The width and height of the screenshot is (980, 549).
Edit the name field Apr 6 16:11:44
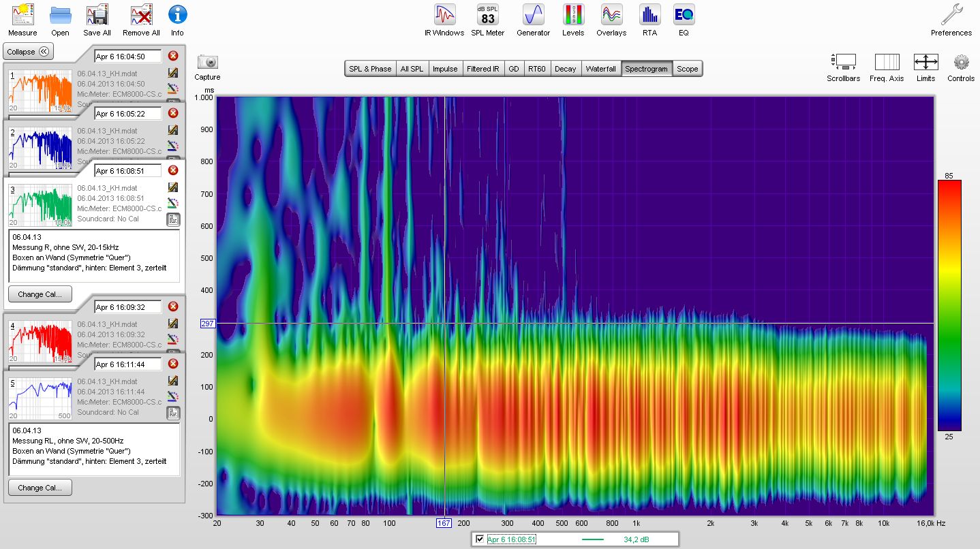128,364
